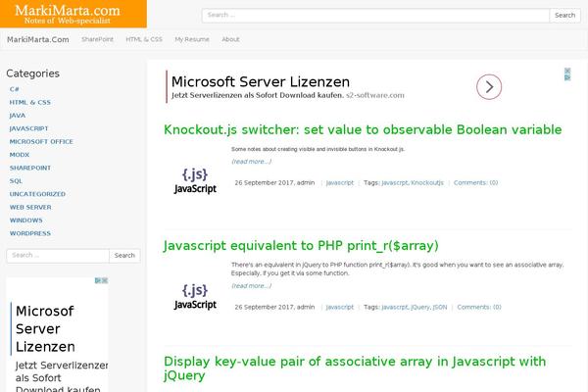Open About navbar item

point(230,39)
